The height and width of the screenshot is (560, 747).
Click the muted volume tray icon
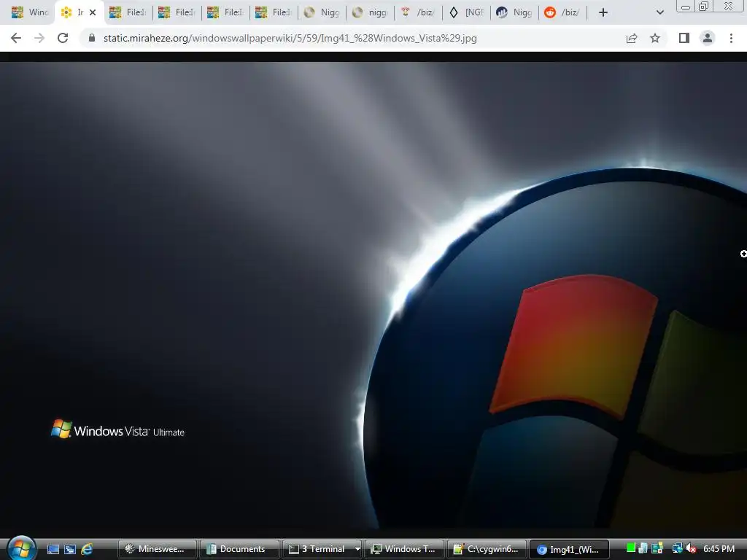691,548
